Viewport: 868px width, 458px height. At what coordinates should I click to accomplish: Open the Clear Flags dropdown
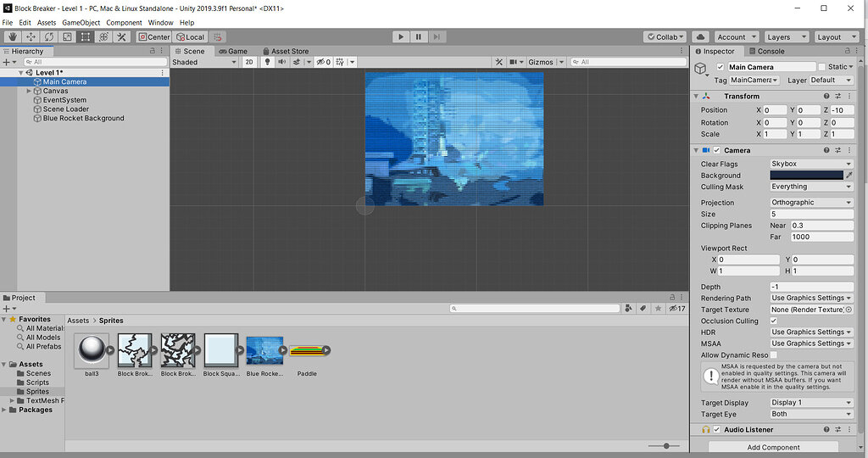(x=811, y=164)
